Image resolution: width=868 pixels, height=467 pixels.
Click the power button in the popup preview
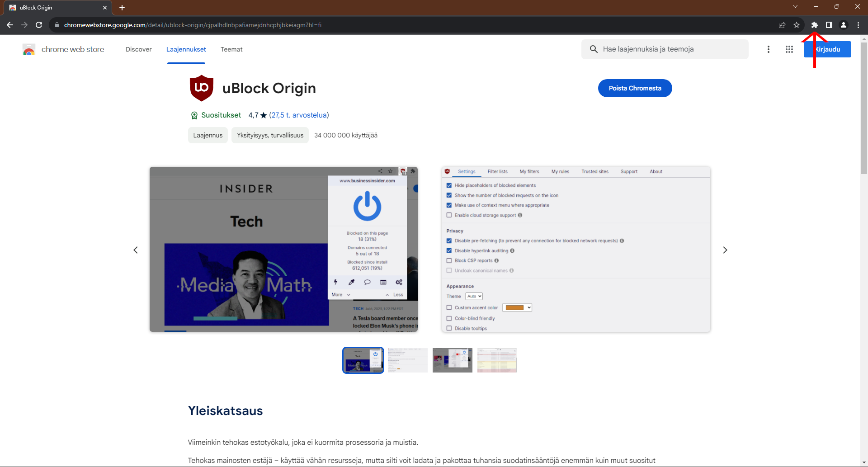point(367,206)
